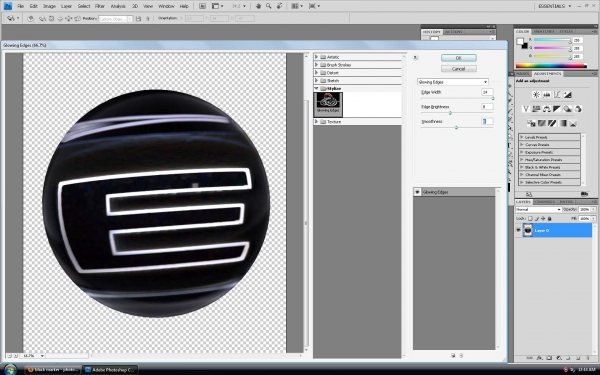This screenshot has height=375, width=600.
Task: Expand the Artistic filter folder
Action: [x=316, y=57]
